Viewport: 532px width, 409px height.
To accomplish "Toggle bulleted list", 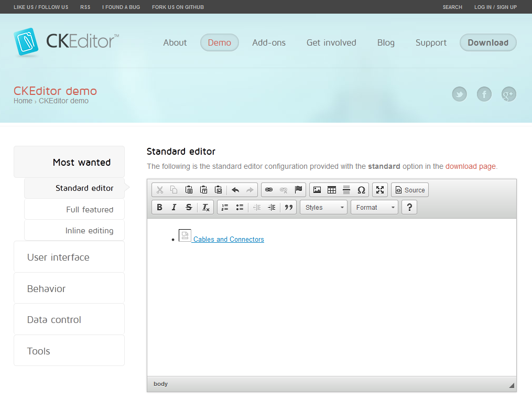I will click(240, 208).
